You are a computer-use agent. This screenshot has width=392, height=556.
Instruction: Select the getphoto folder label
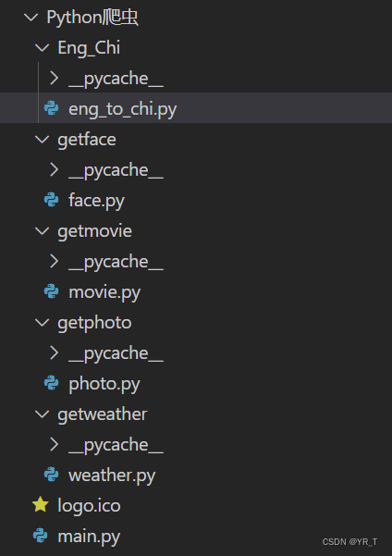coord(94,324)
